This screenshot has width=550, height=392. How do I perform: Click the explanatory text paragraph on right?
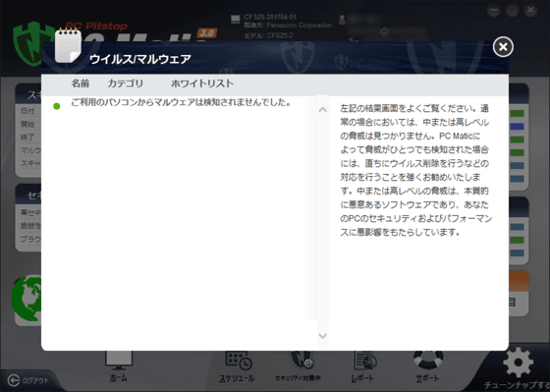416,171
